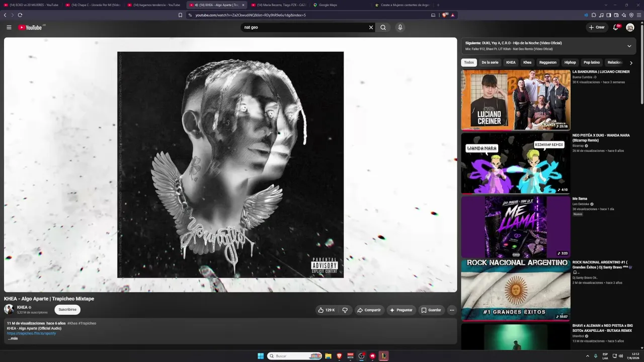644x362 pixels.
Task: Switch to 'Chapa C - Llorarás Por Mí' tab
Action: click(x=93, y=5)
